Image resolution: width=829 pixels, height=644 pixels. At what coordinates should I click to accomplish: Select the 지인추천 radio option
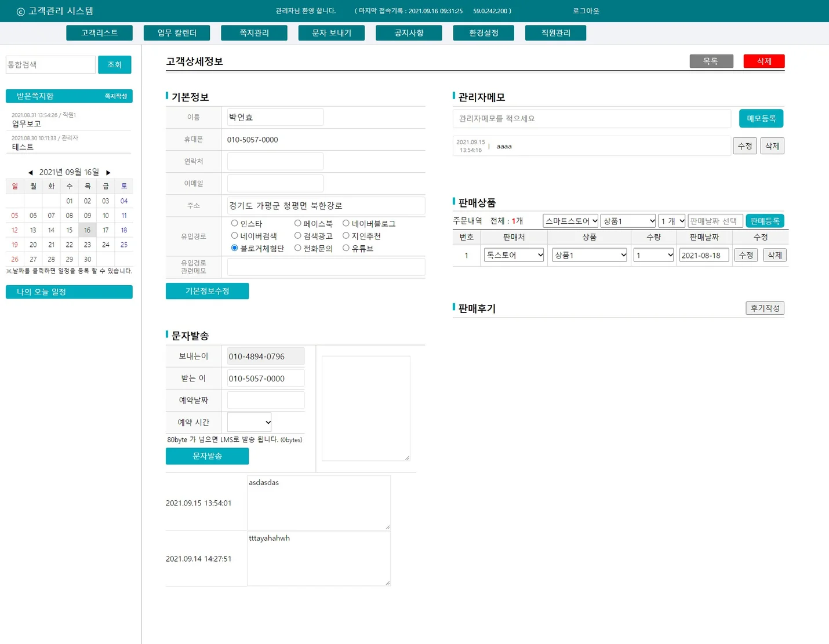(346, 235)
